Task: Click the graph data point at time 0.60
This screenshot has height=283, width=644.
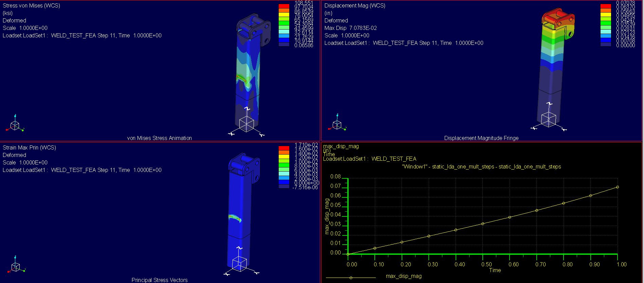Action: pos(510,217)
